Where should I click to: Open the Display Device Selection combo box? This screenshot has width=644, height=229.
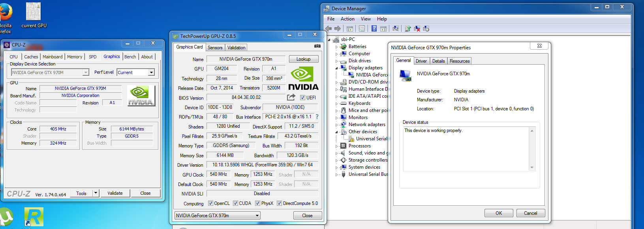50,73
